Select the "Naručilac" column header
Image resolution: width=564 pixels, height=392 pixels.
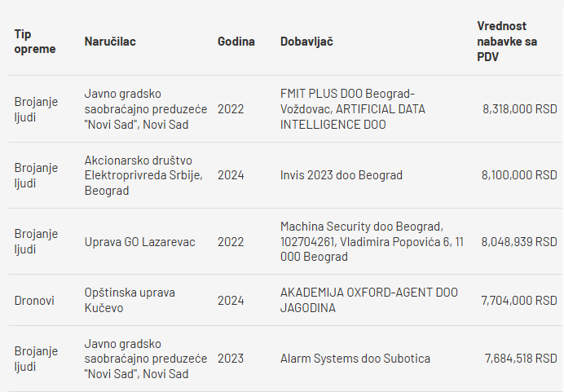click(110, 42)
